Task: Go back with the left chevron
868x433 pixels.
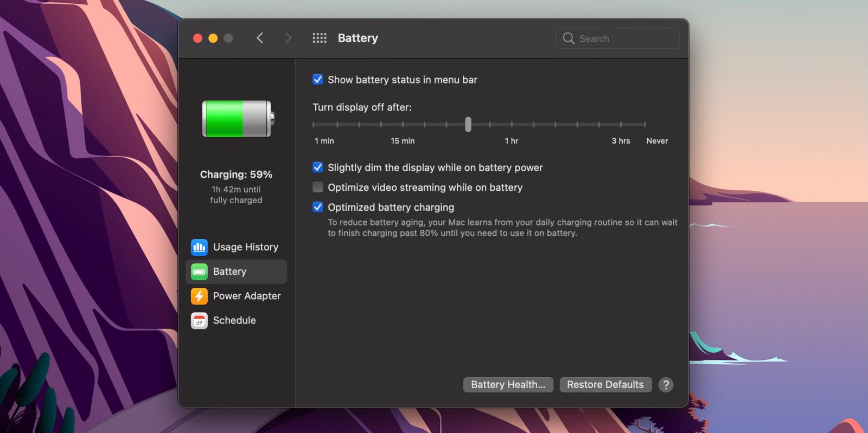Action: tap(260, 38)
